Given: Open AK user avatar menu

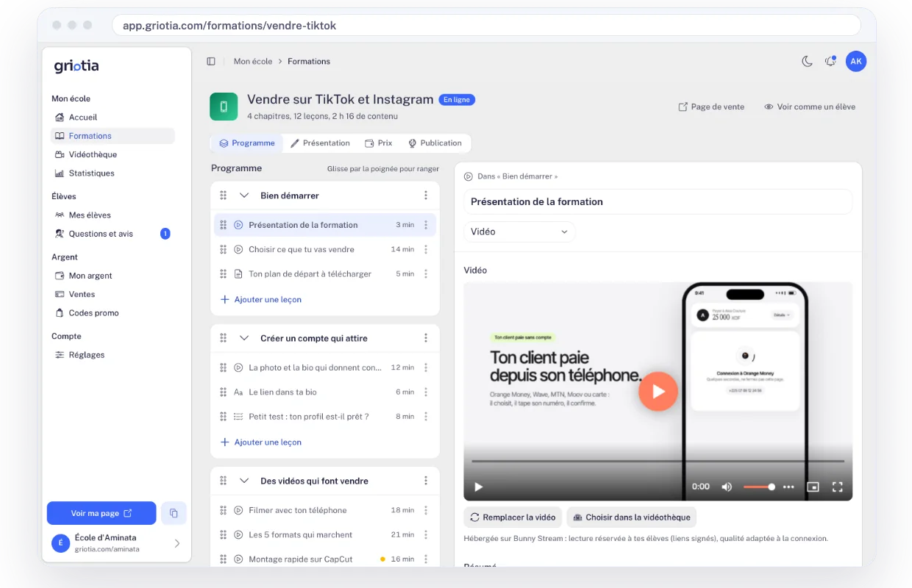Looking at the screenshot, I should [856, 62].
